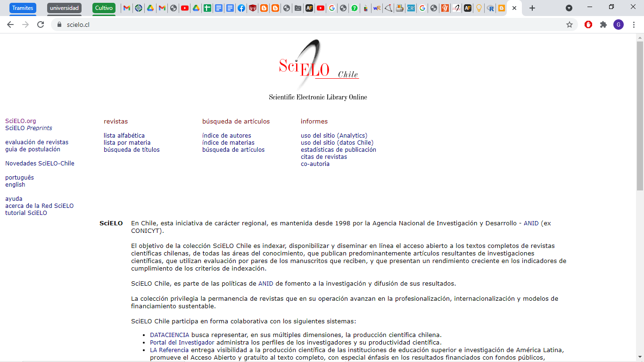This screenshot has height=362, width=644.
Task: Bookmark this page with the star icon
Action: tap(570, 25)
